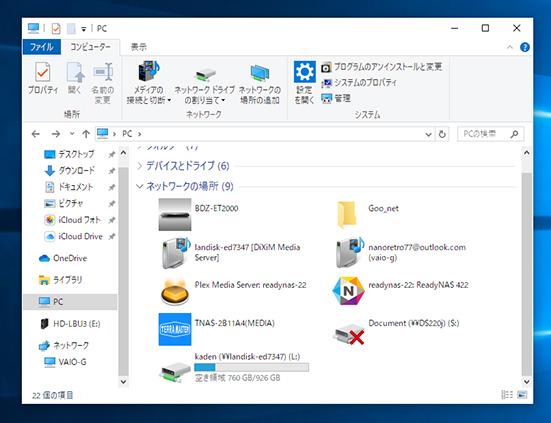Select the Goo_net folder icon
This screenshot has width=551, height=423.
pyautogui.click(x=347, y=215)
